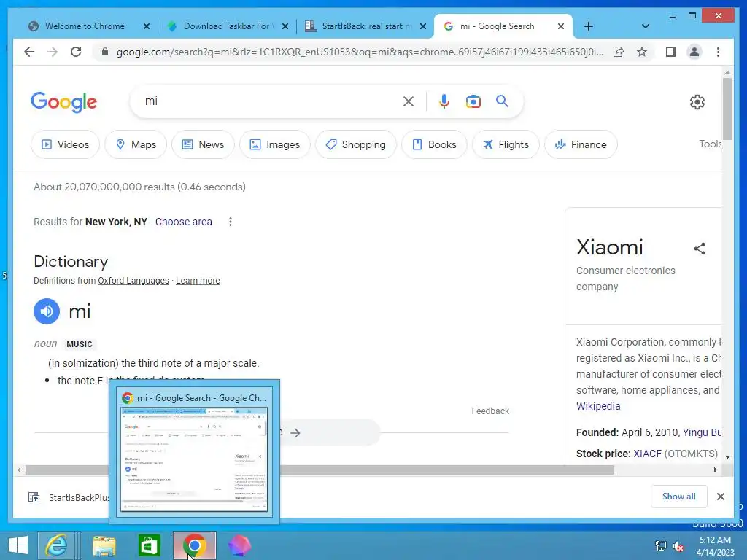Click the address bar URL

tap(360, 52)
